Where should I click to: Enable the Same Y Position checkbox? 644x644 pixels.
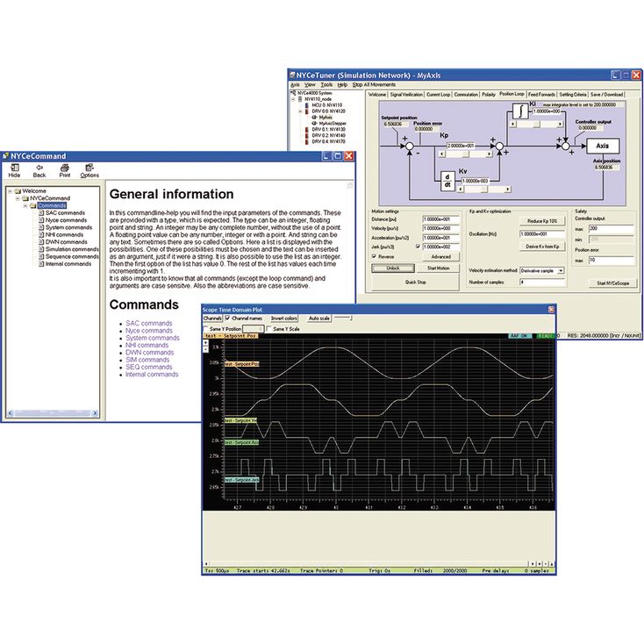tap(206, 329)
